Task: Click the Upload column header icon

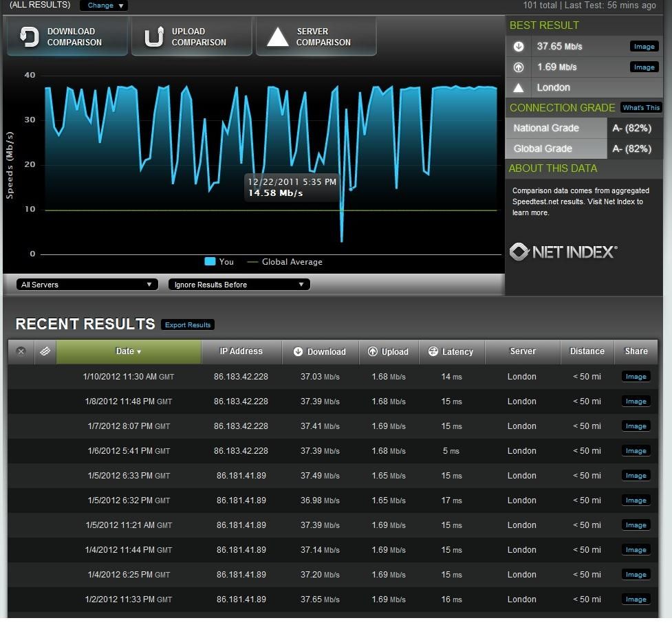Action: pyautogui.click(x=373, y=352)
